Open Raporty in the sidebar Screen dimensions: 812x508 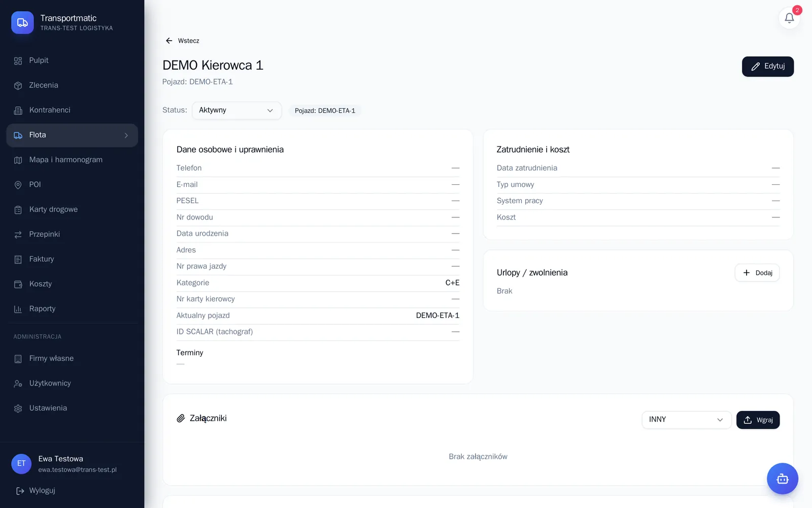72,309
